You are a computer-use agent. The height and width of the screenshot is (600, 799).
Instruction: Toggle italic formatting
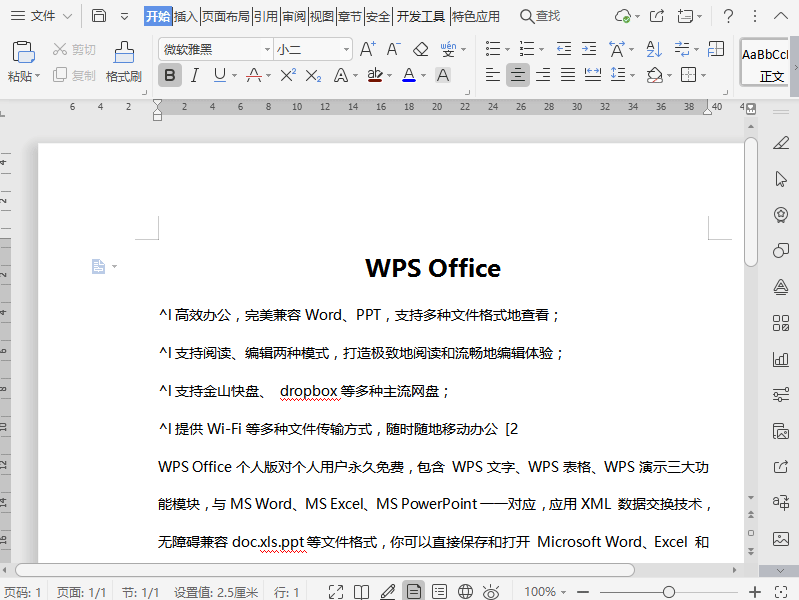coord(195,75)
